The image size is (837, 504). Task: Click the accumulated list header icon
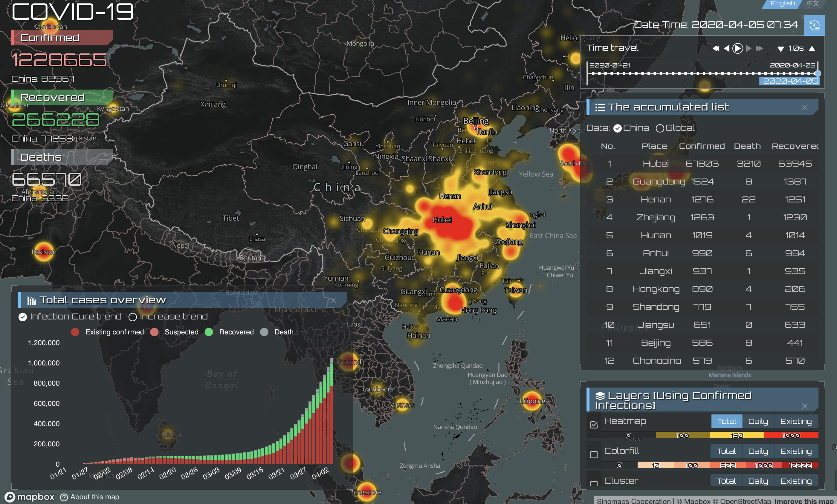(600, 107)
